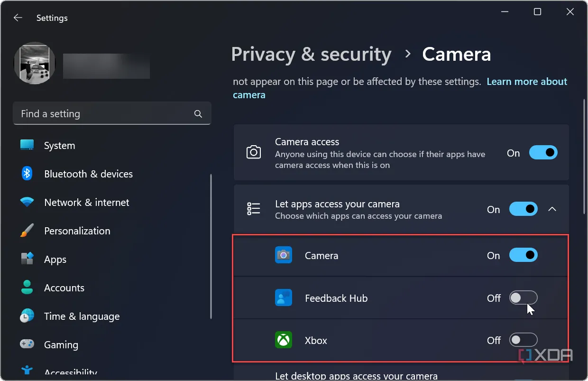
Task: Toggle Let apps access your camera
Action: pyautogui.click(x=523, y=209)
